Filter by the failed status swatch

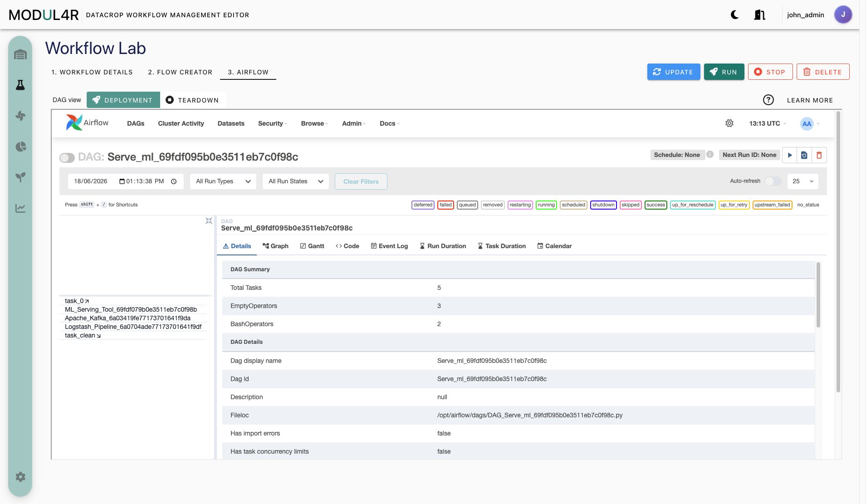tap(445, 205)
